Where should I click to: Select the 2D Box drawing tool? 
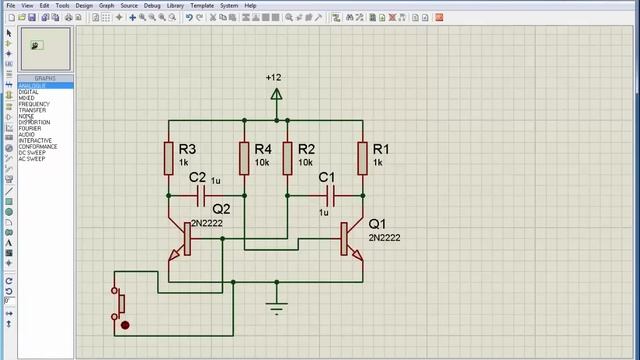click(x=9, y=202)
